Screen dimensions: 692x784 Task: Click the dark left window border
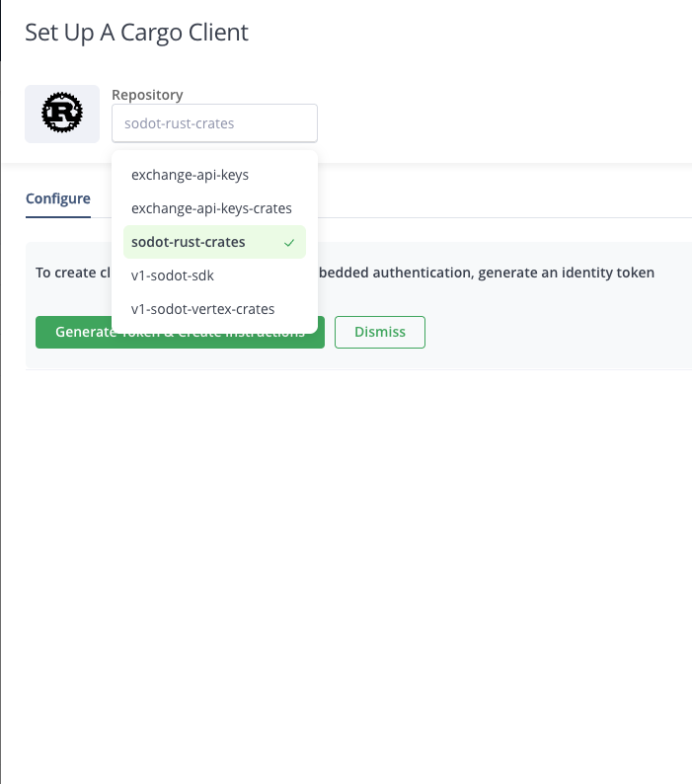1,30
